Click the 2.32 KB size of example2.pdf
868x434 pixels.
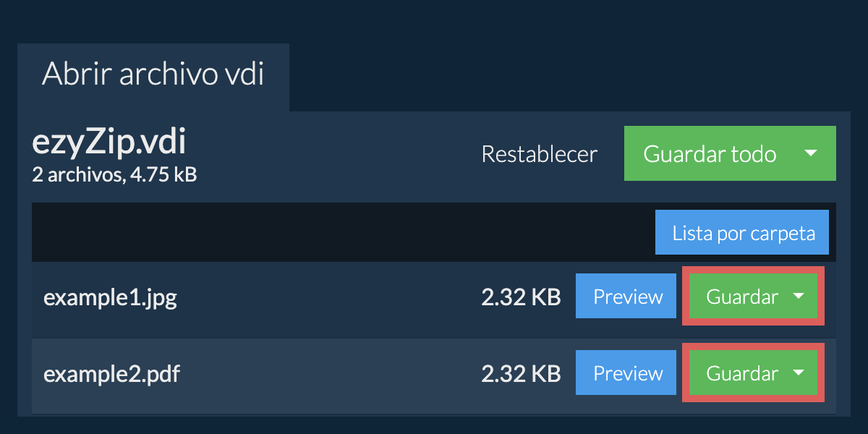click(521, 374)
